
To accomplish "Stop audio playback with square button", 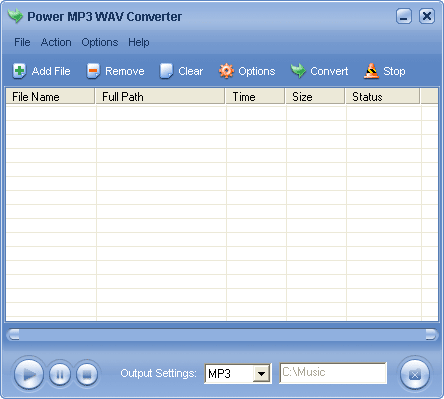I will (87, 374).
